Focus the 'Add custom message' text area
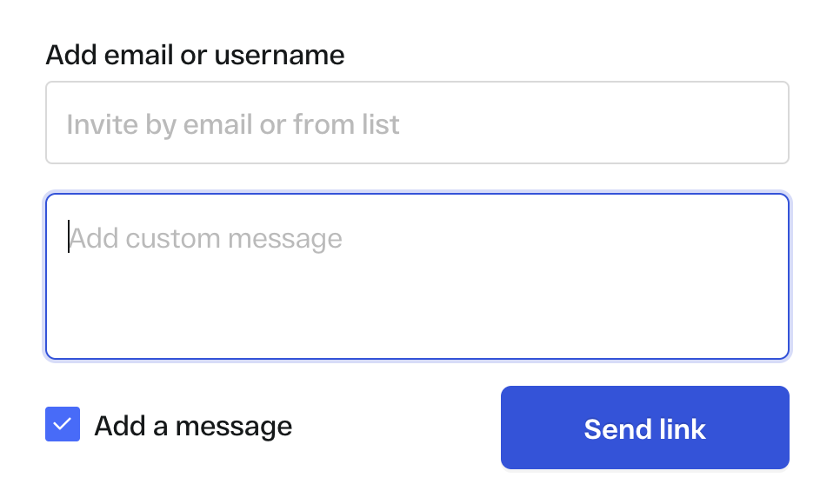 [417, 275]
